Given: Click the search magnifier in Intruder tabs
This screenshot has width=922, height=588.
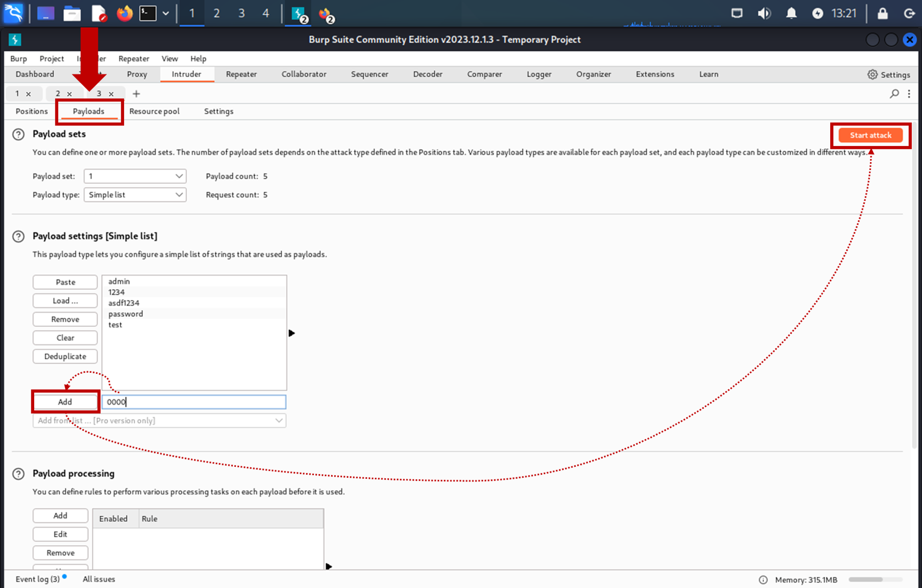Looking at the screenshot, I should 894,94.
